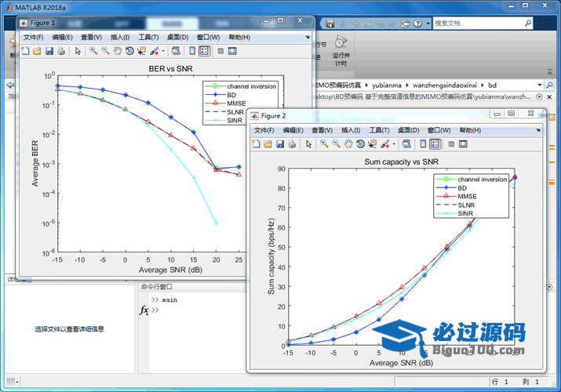This screenshot has width=561, height=392.
Task: Click magnifier icon in documentation search box
Action: [x=528, y=24]
